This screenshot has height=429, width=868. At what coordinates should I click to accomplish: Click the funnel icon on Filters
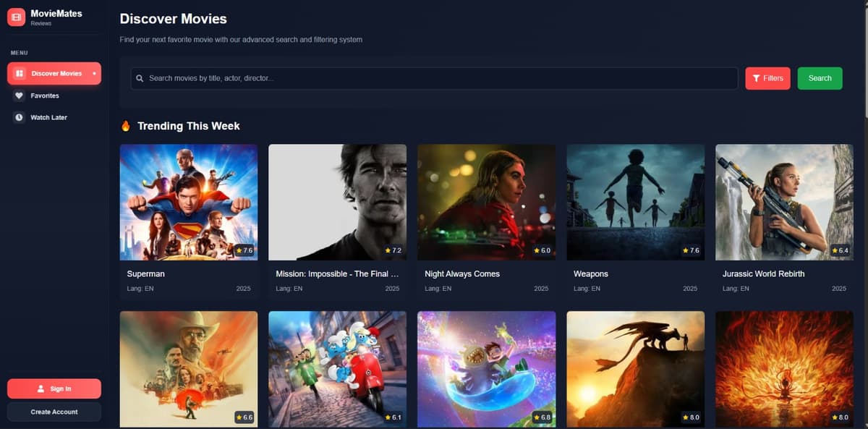click(756, 78)
